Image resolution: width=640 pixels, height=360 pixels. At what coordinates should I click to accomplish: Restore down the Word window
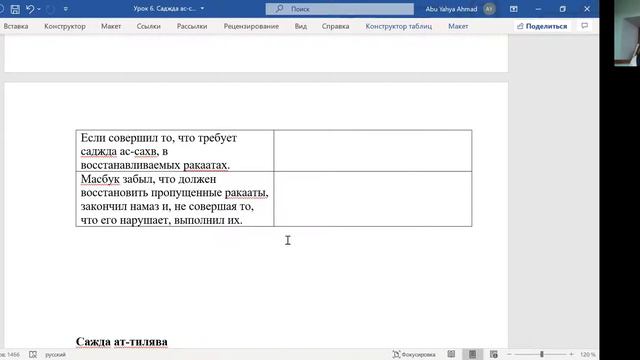[562, 9]
